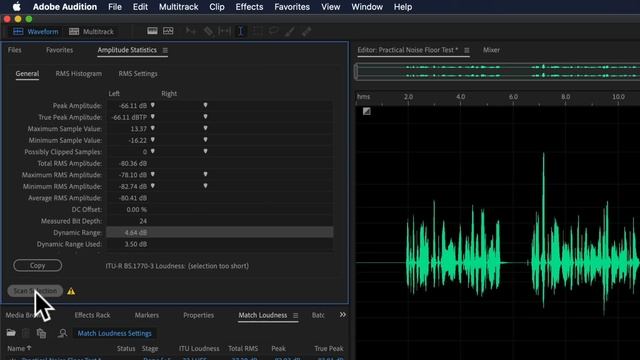Jump to right Minimum RMS Amplitude location
640x360 pixels.
point(205,186)
